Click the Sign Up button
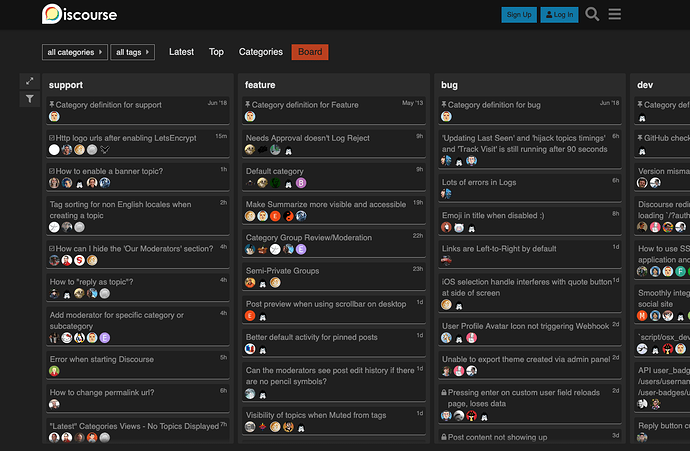The image size is (690, 451). coord(519,15)
